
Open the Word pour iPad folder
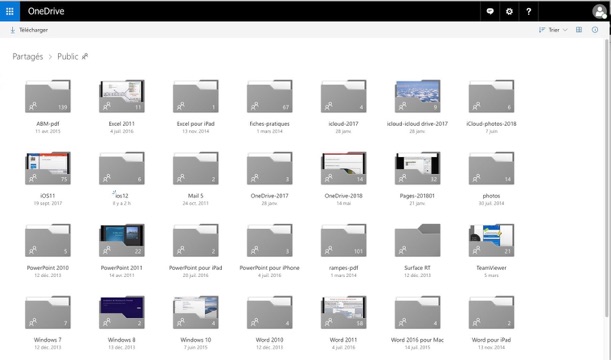[491, 312]
